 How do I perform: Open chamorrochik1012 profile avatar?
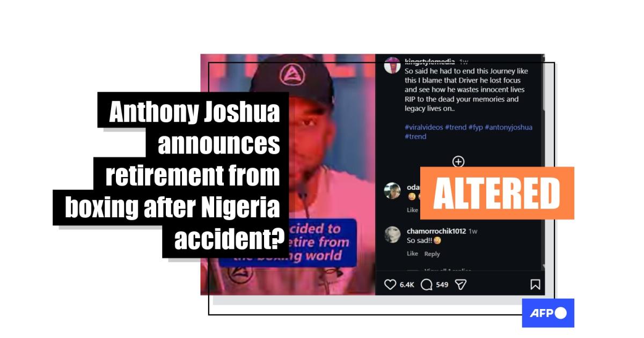[x=392, y=234]
